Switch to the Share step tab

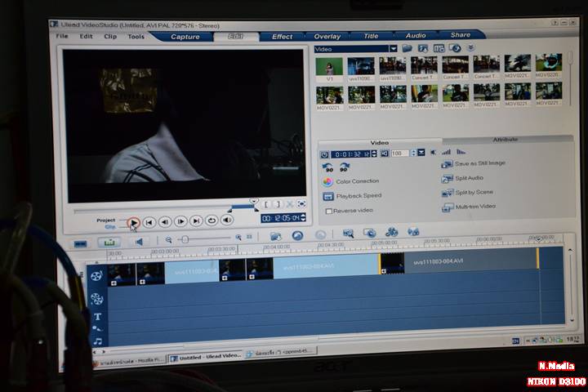(460, 35)
